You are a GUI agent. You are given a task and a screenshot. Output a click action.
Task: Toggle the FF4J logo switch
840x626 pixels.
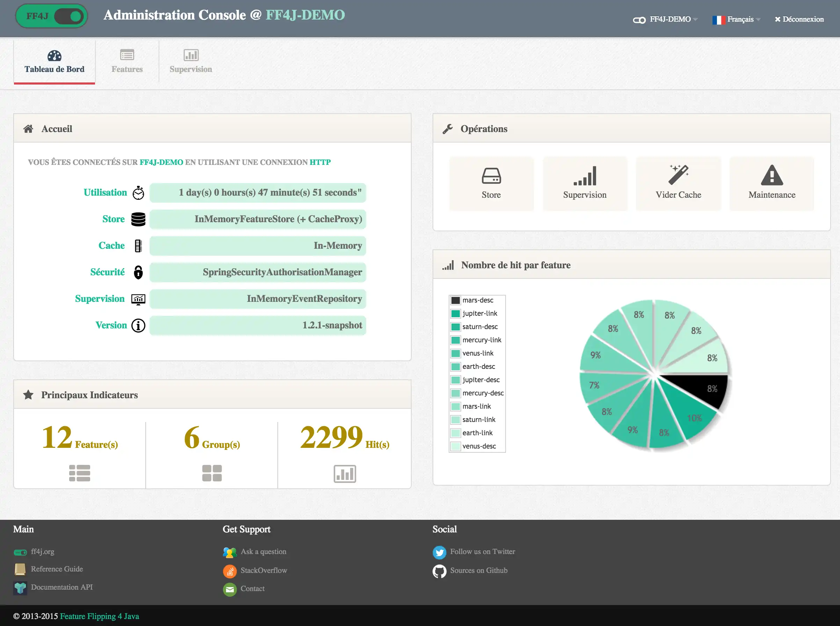click(x=68, y=16)
